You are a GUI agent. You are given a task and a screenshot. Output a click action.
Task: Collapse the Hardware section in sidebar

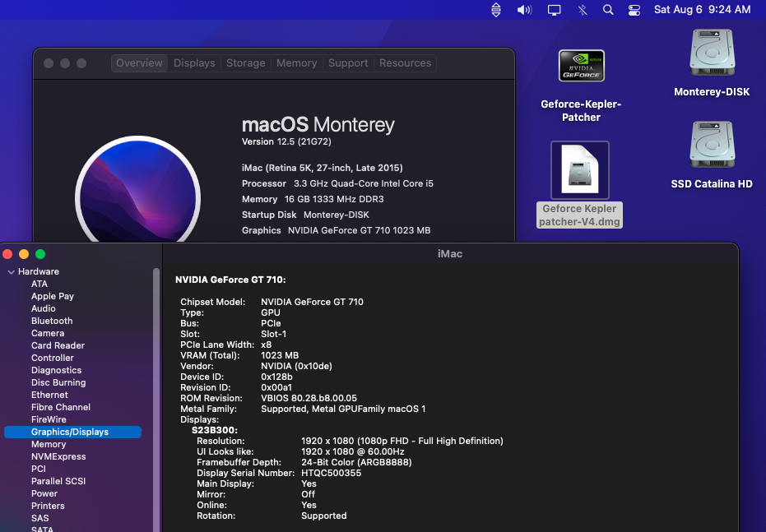click(x=12, y=272)
